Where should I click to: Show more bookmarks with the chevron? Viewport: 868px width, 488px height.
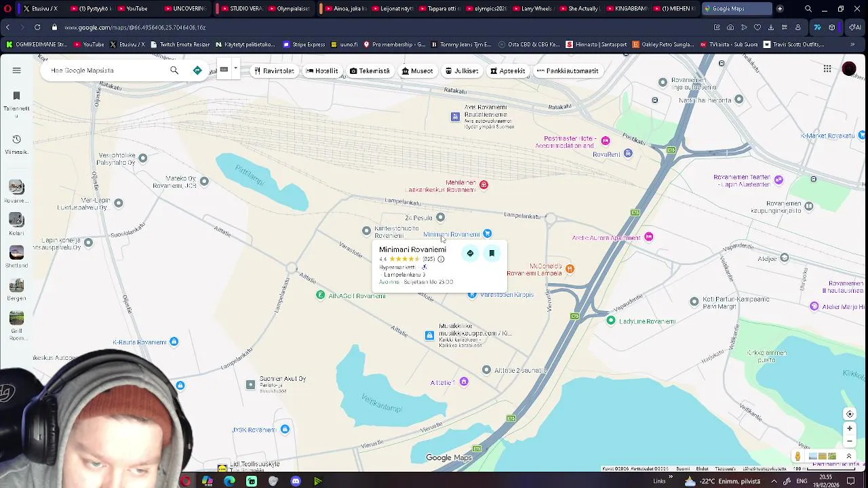coord(852,45)
